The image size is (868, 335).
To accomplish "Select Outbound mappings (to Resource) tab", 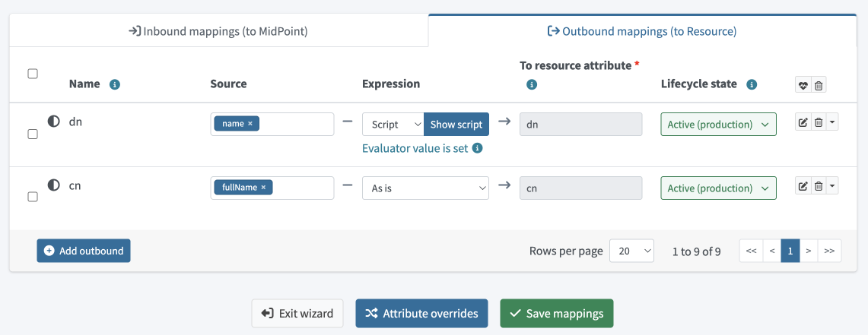I will pos(642,31).
